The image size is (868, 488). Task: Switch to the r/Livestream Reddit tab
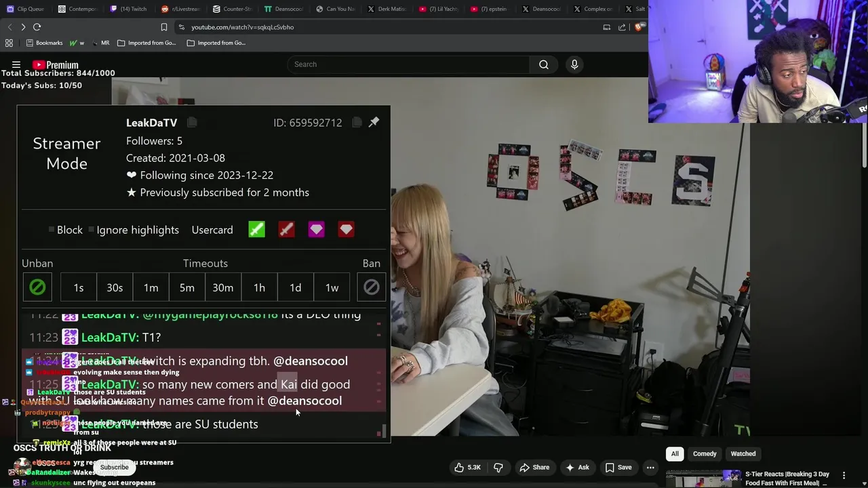180,9
